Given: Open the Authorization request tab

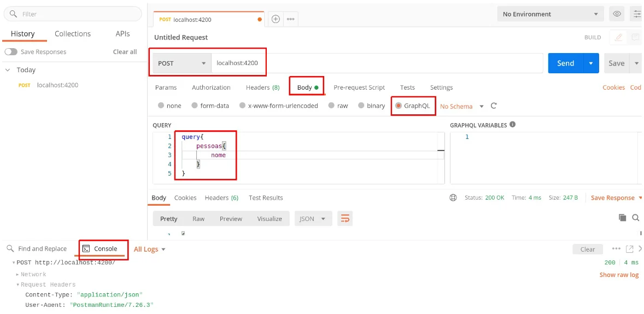Looking at the screenshot, I should point(211,87).
